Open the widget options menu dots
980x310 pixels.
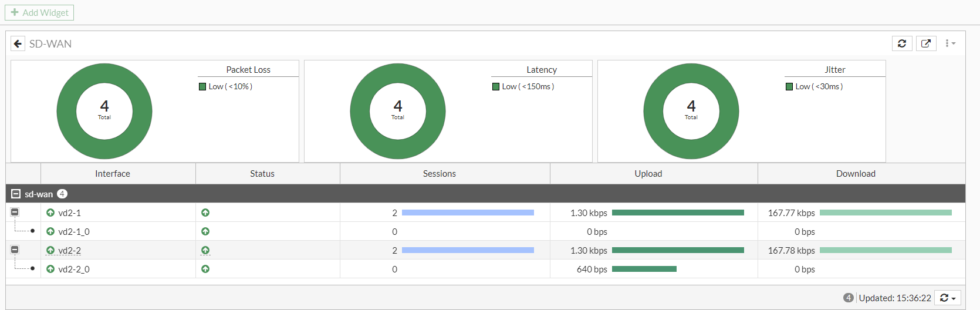tap(950, 43)
